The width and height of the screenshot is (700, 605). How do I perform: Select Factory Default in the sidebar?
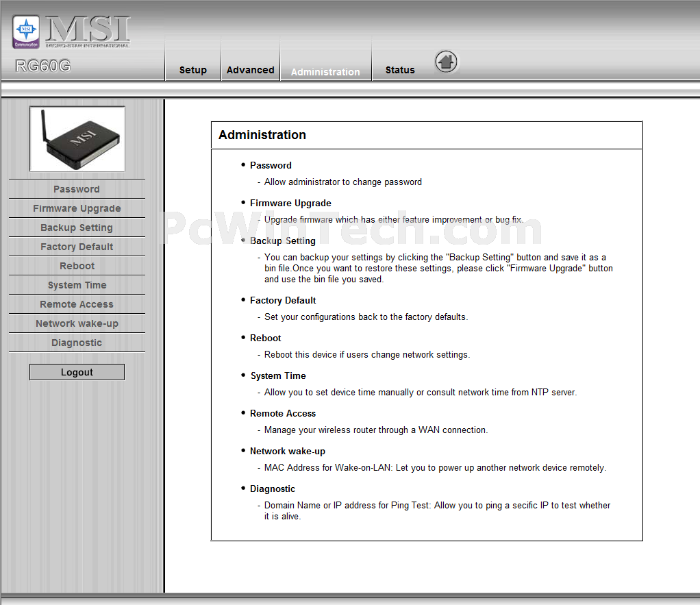click(x=77, y=247)
